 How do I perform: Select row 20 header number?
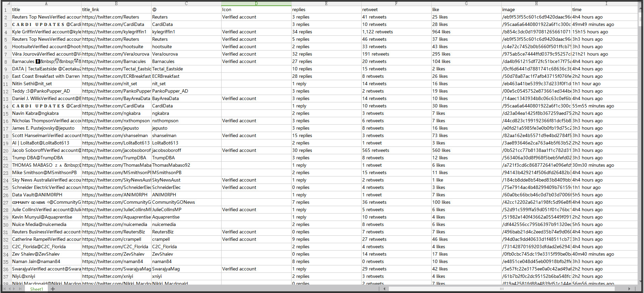(6, 151)
